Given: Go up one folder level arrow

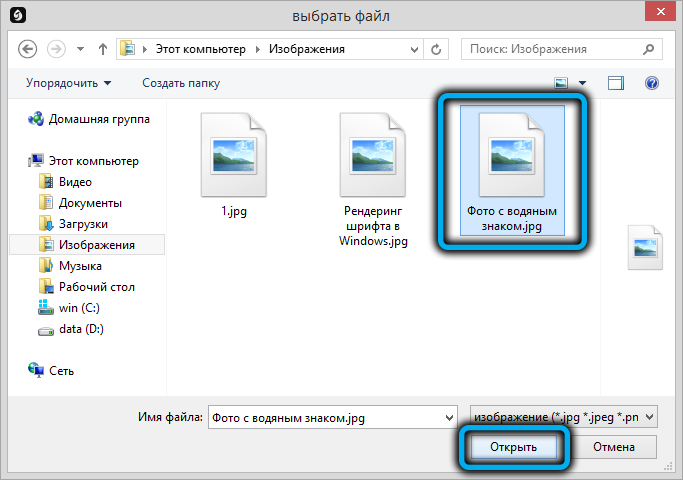Looking at the screenshot, I should pyautogui.click(x=103, y=49).
